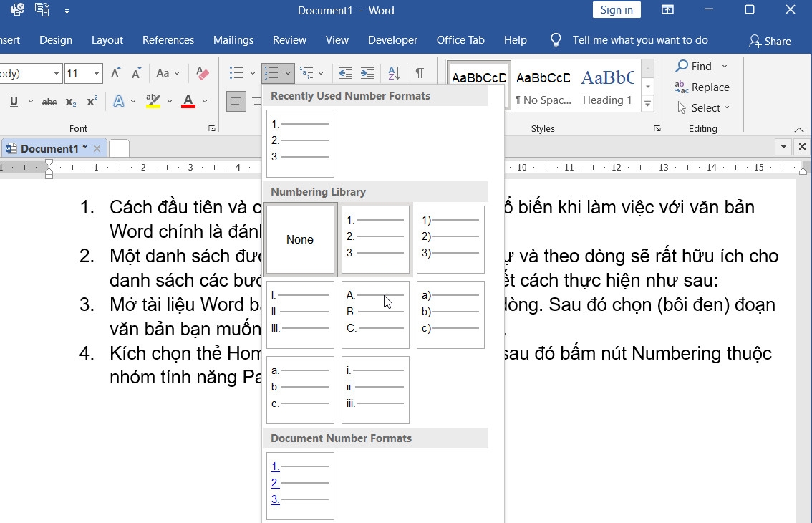The width and height of the screenshot is (812, 523).
Task: Open the Styles pane launcher
Action: click(657, 128)
